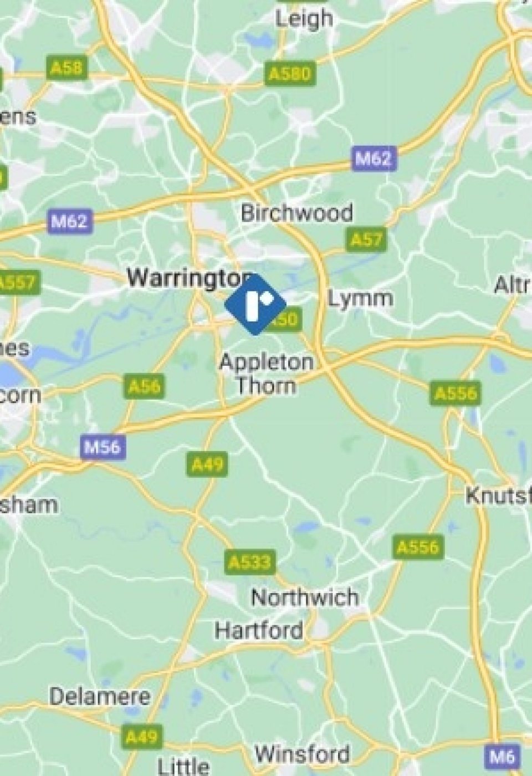Image resolution: width=532 pixels, height=776 pixels.
Task: Select the Birchwood place label
Action: point(296,213)
